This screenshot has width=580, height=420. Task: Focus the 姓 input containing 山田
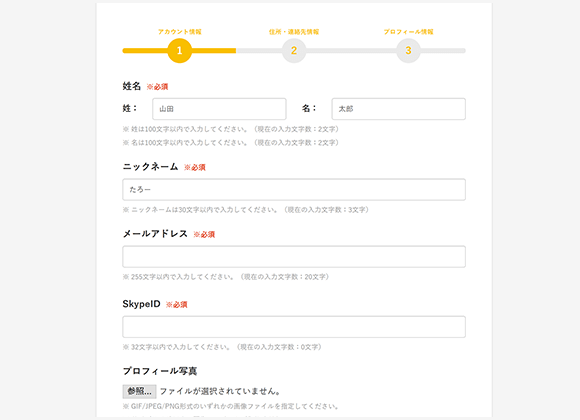tap(219, 109)
